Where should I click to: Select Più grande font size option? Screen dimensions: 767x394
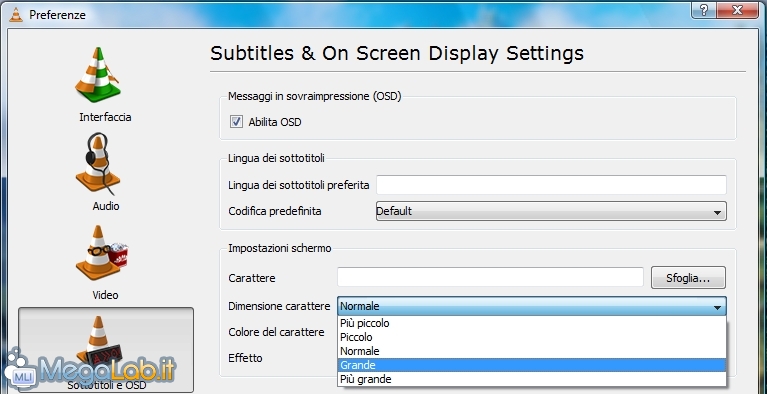click(532, 379)
